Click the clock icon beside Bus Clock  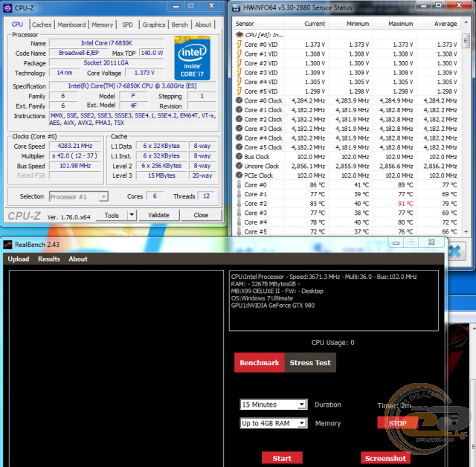(x=239, y=157)
